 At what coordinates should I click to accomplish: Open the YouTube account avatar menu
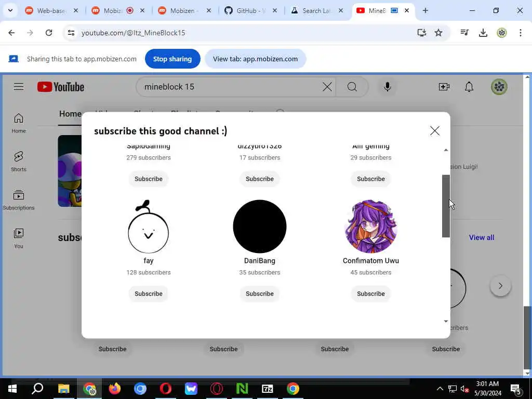[499, 87]
